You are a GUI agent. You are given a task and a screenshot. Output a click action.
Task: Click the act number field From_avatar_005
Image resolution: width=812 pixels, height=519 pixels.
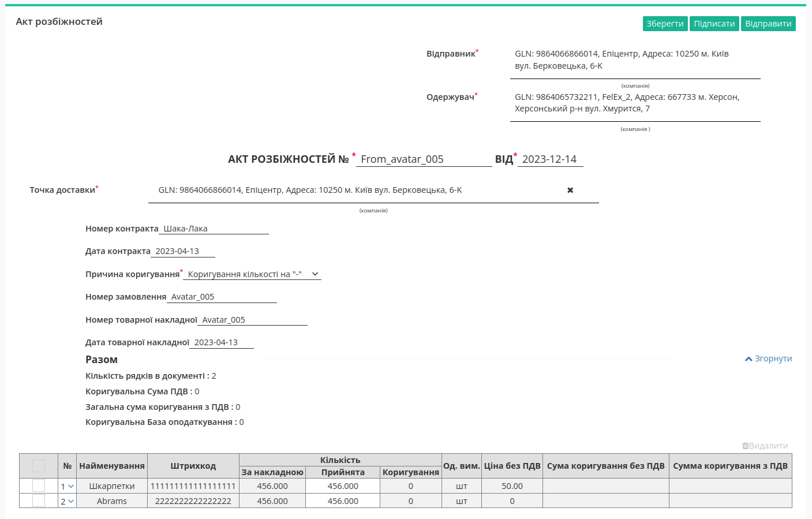[x=424, y=159]
